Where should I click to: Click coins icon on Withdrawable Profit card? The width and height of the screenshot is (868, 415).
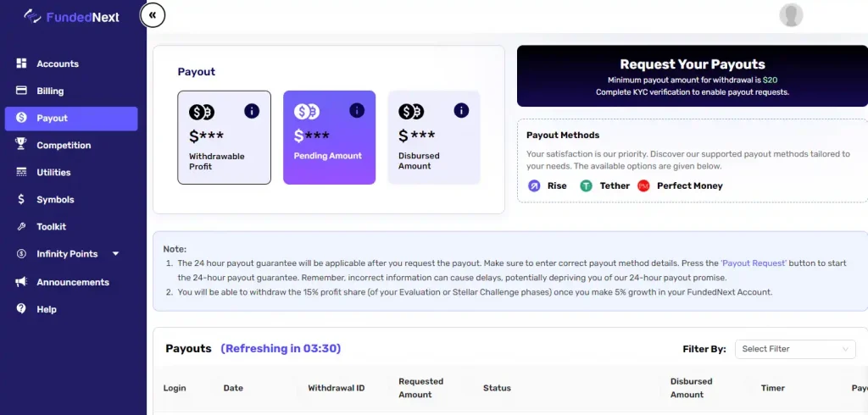tap(202, 113)
